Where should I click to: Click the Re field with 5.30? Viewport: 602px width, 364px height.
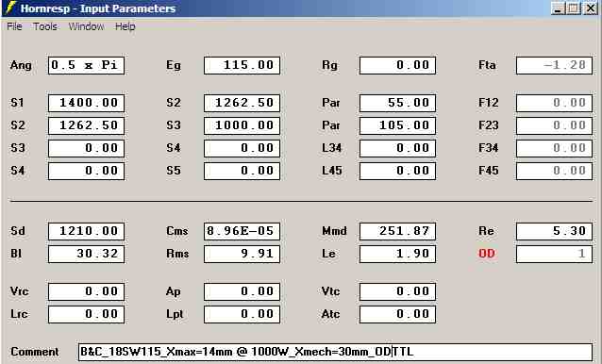pyautogui.click(x=555, y=231)
